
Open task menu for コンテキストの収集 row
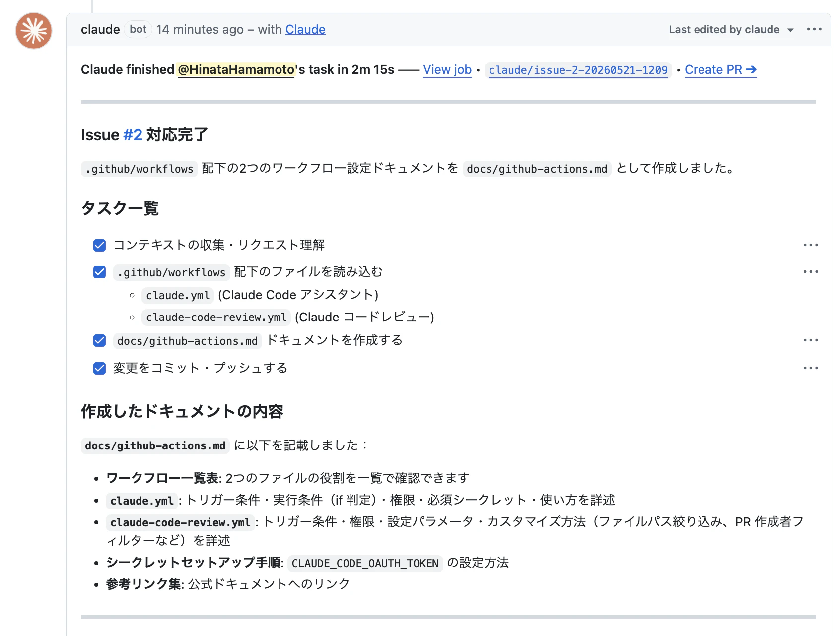(x=811, y=245)
